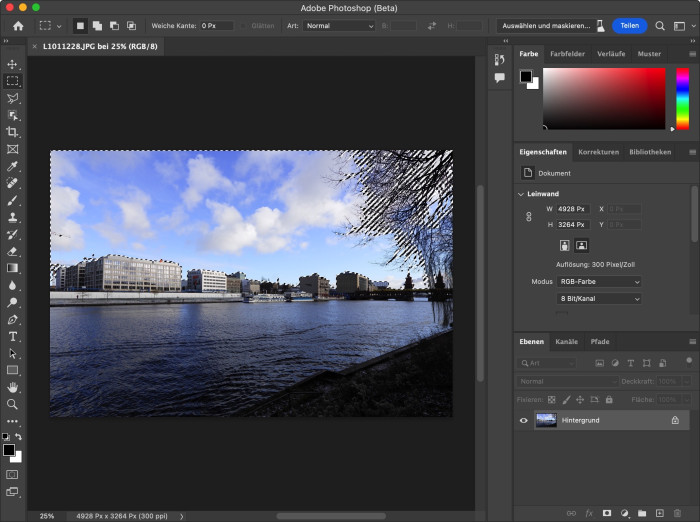Viewport: 700px width, 522px height.
Task: Pick the Eyedropper tool
Action: coord(12,166)
